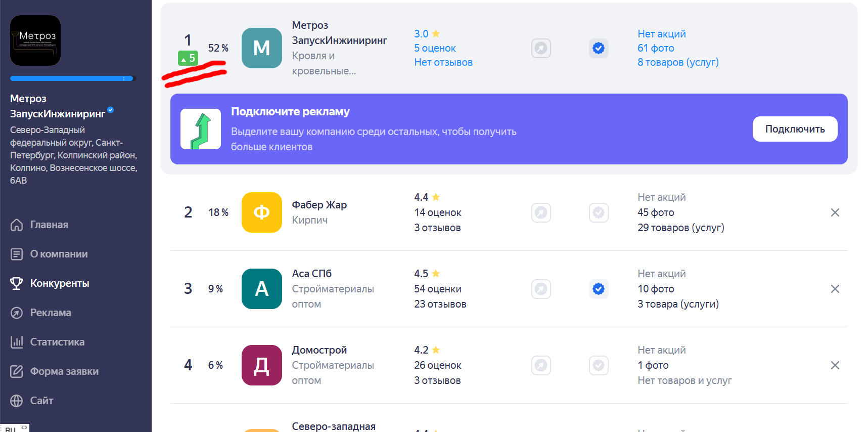Click the Конкуренты trophy icon

17,283
